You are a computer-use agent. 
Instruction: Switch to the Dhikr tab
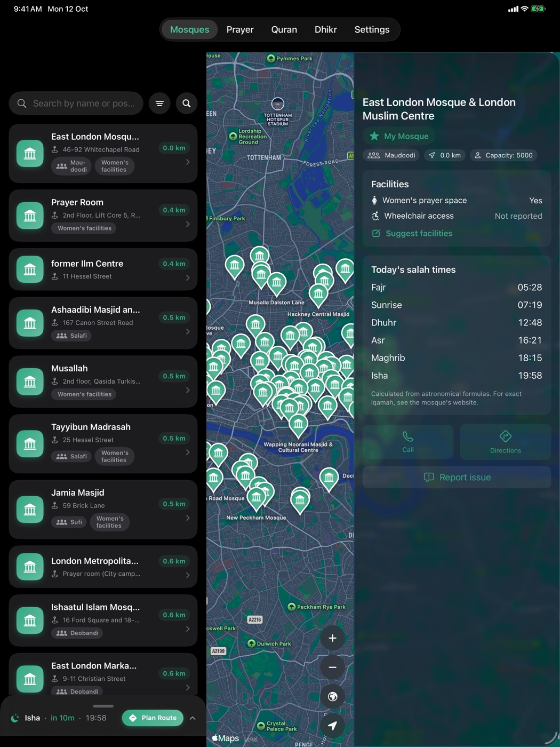tap(325, 29)
